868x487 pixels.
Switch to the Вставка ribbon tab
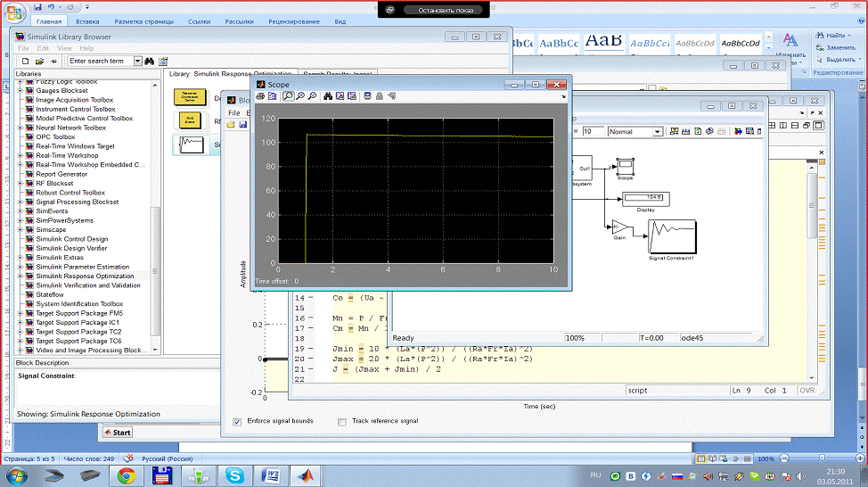point(87,20)
